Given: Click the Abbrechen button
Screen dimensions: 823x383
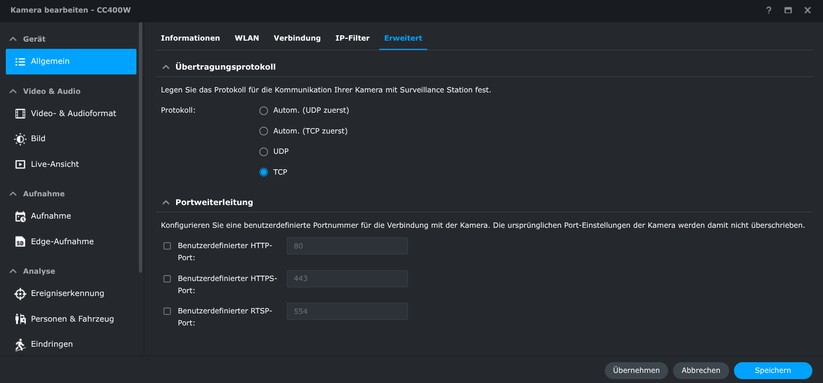Looking at the screenshot, I should coord(701,370).
